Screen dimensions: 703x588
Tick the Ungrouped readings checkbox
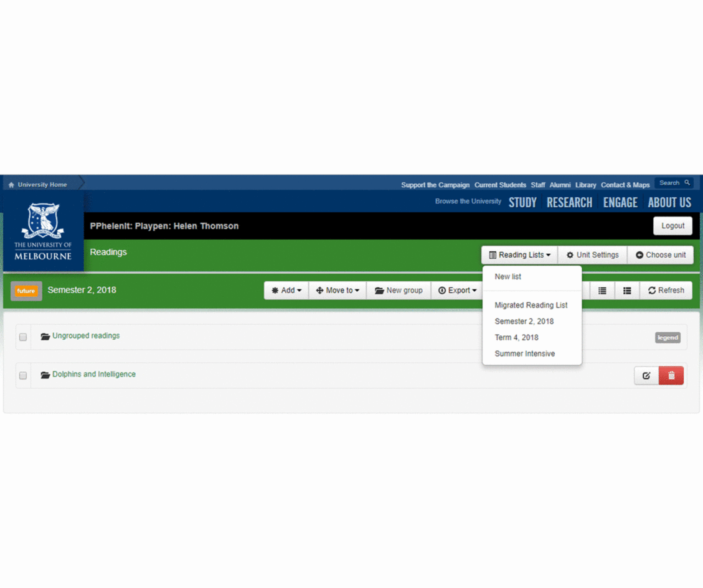click(x=23, y=337)
